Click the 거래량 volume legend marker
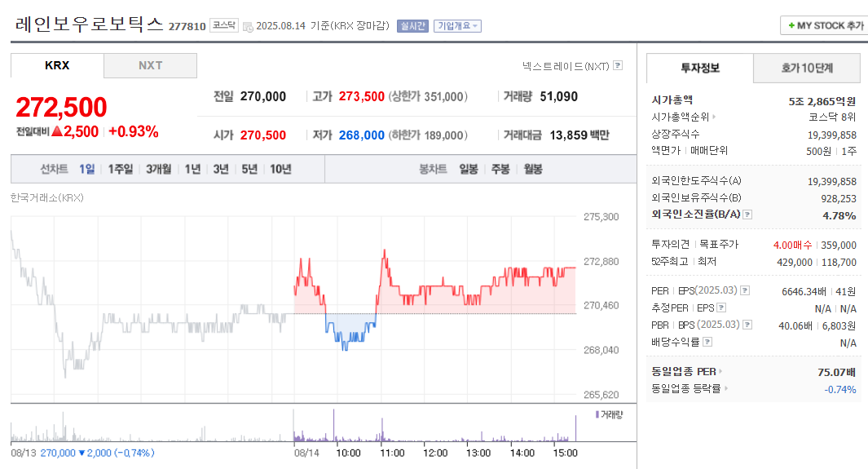 tap(597, 414)
